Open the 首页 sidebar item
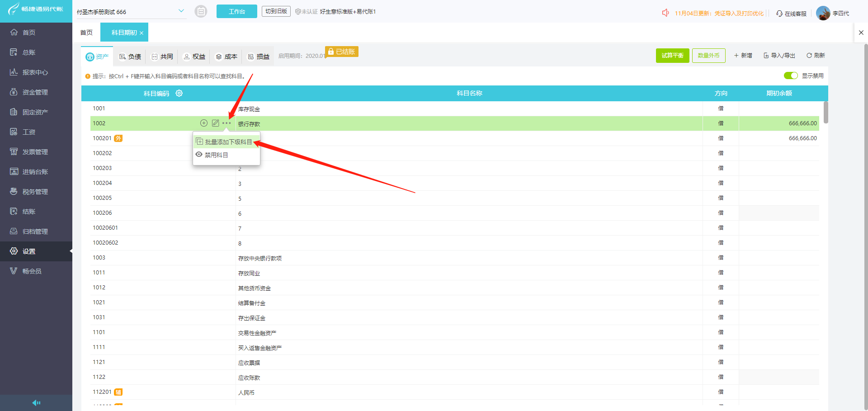Image resolution: width=868 pixels, height=411 pixels. coord(36,33)
